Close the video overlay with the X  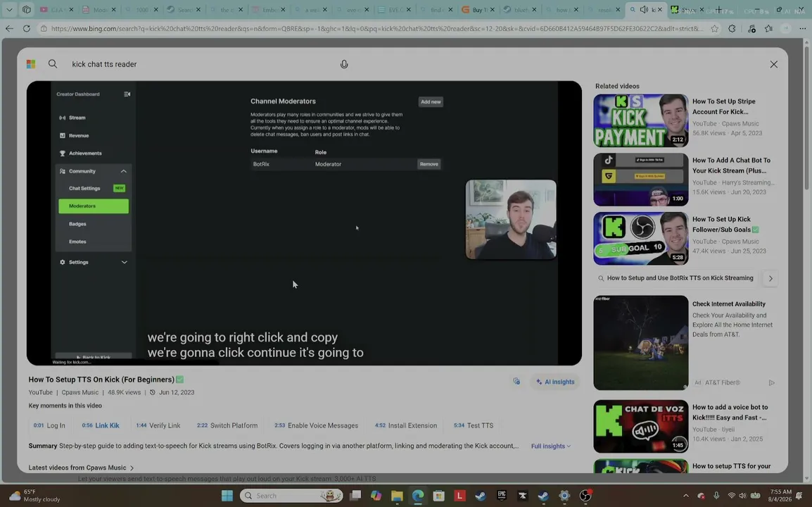[774, 64]
